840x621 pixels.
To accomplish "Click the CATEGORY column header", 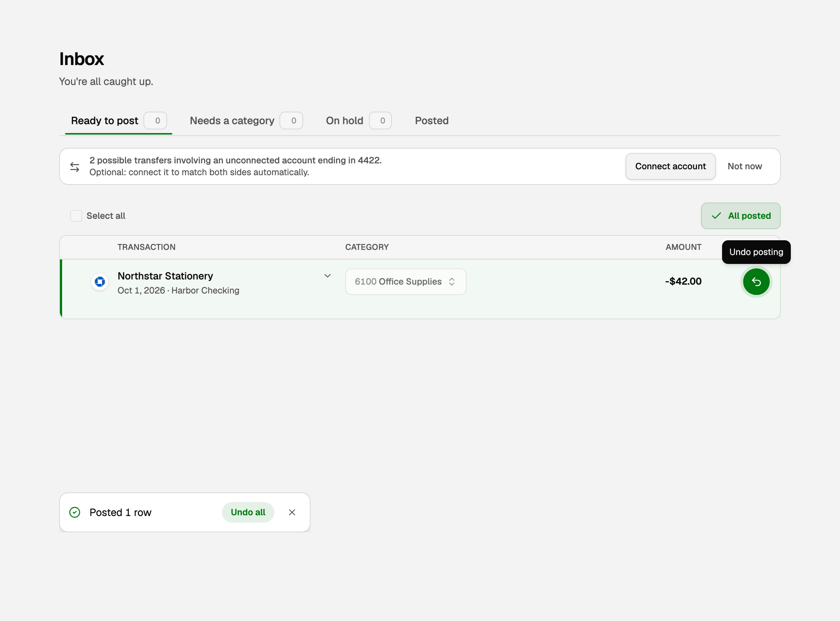I will [x=367, y=247].
